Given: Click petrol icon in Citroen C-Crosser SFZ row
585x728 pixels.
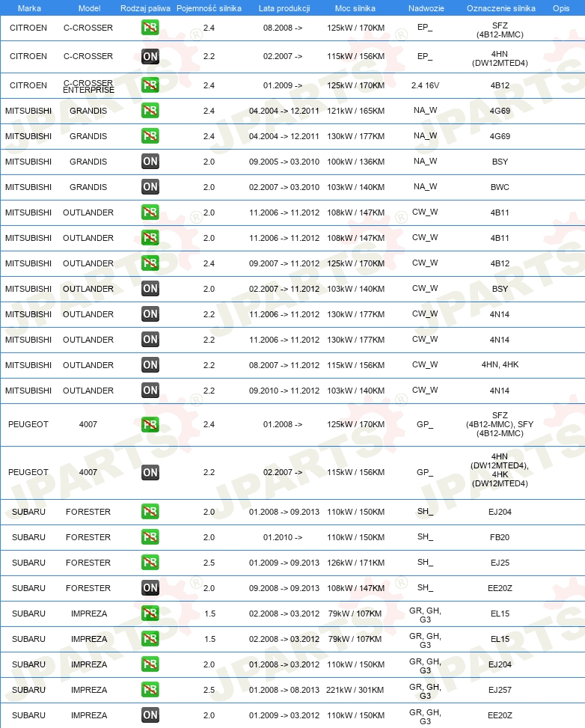Looking at the screenshot, I should [x=150, y=28].
